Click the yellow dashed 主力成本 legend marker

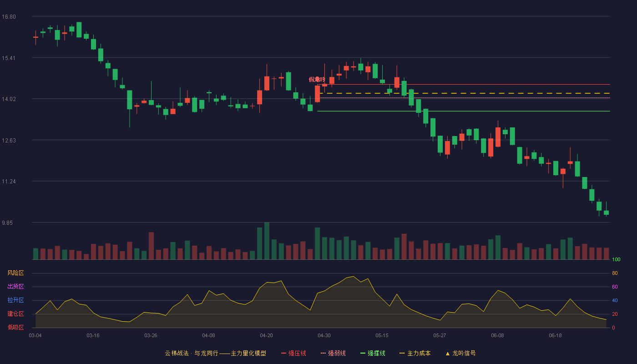pyautogui.click(x=402, y=353)
